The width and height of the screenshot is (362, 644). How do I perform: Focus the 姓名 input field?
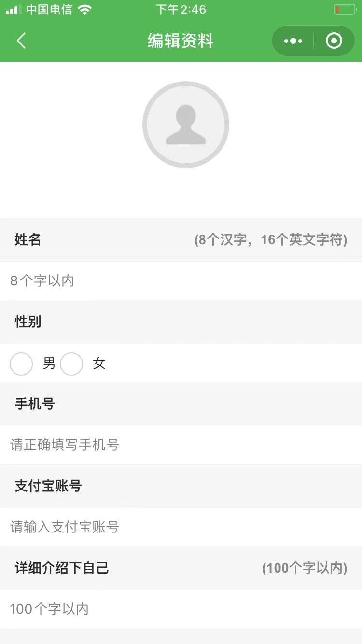pyautogui.click(x=181, y=281)
